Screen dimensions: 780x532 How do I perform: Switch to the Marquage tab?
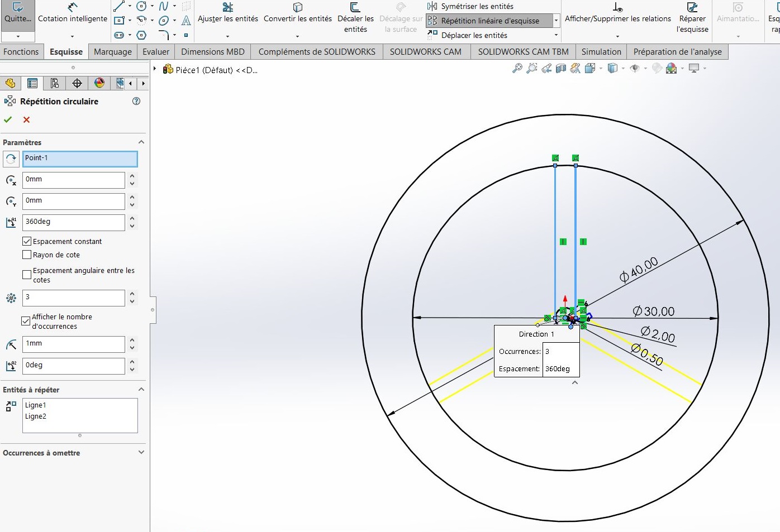coord(113,52)
